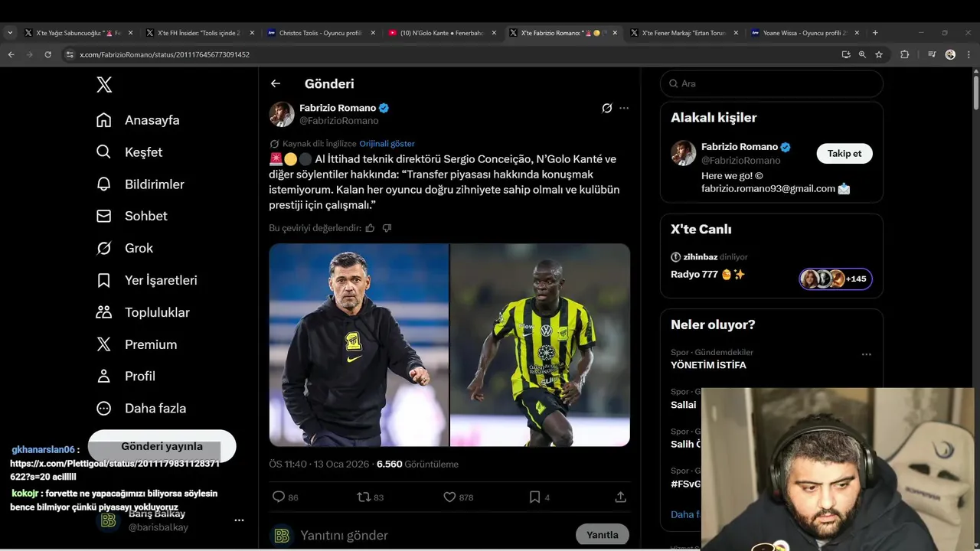Open listeners +145 badge
This screenshot has height=551, width=980.
[836, 279]
